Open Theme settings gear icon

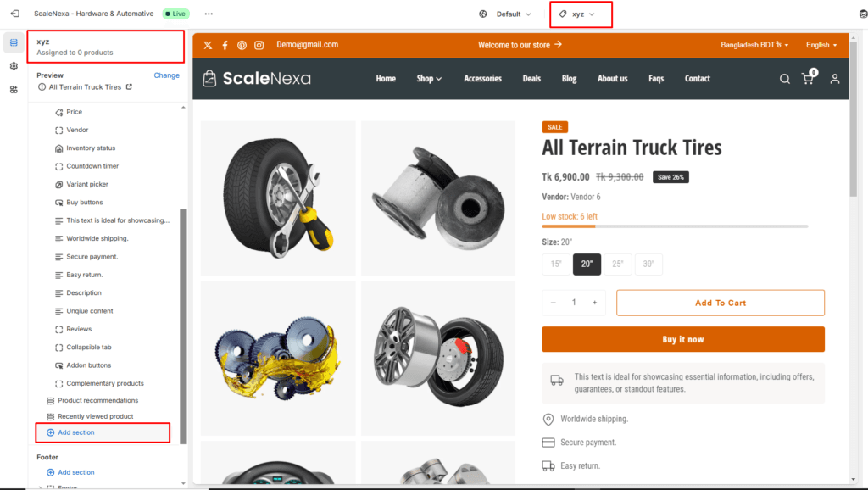pos(14,66)
